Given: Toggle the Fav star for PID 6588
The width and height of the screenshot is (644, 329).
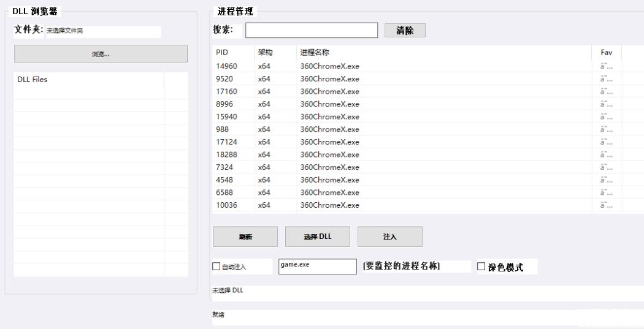Looking at the screenshot, I should [x=607, y=192].
